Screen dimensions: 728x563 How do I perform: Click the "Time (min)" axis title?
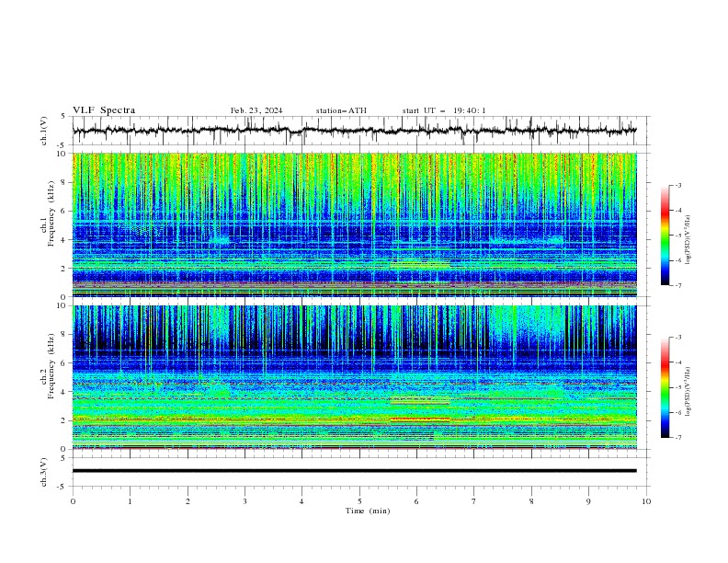[x=368, y=511]
